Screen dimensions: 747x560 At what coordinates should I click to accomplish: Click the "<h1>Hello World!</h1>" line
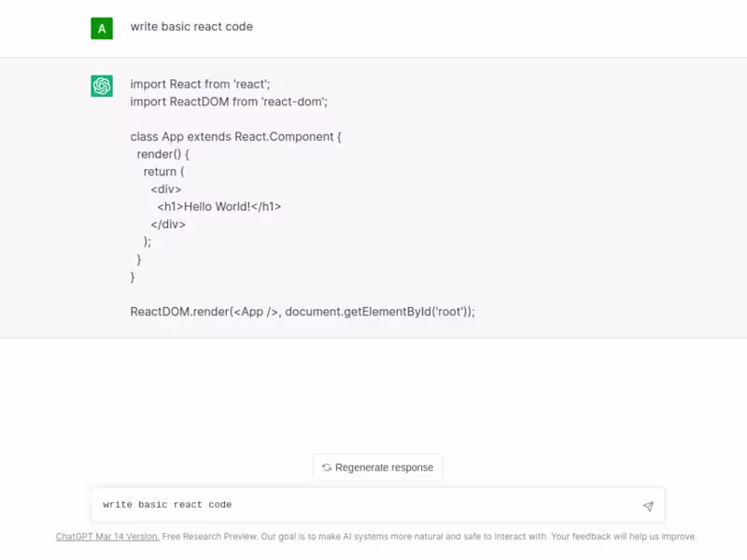pyautogui.click(x=219, y=206)
